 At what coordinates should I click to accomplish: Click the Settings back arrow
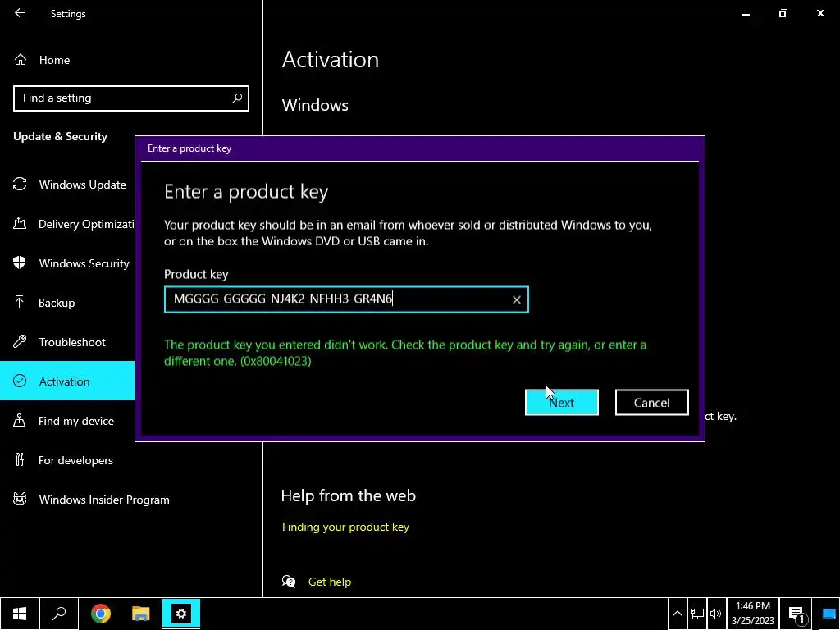click(x=20, y=13)
